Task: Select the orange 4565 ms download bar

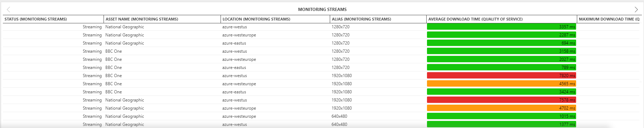Action: pos(502,84)
